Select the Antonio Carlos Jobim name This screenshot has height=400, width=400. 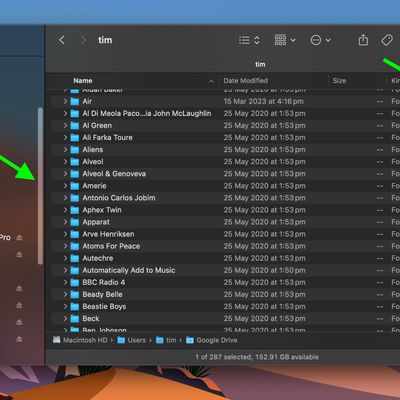[119, 198]
